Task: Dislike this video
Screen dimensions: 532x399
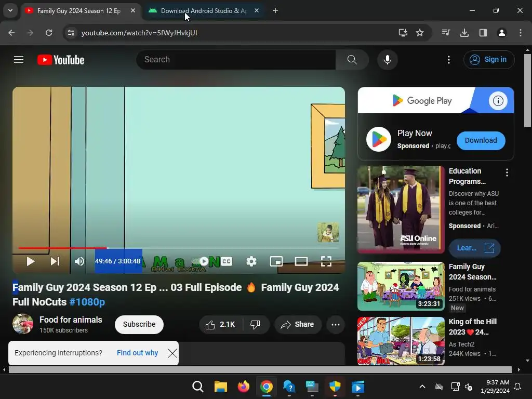Action: (x=256, y=324)
